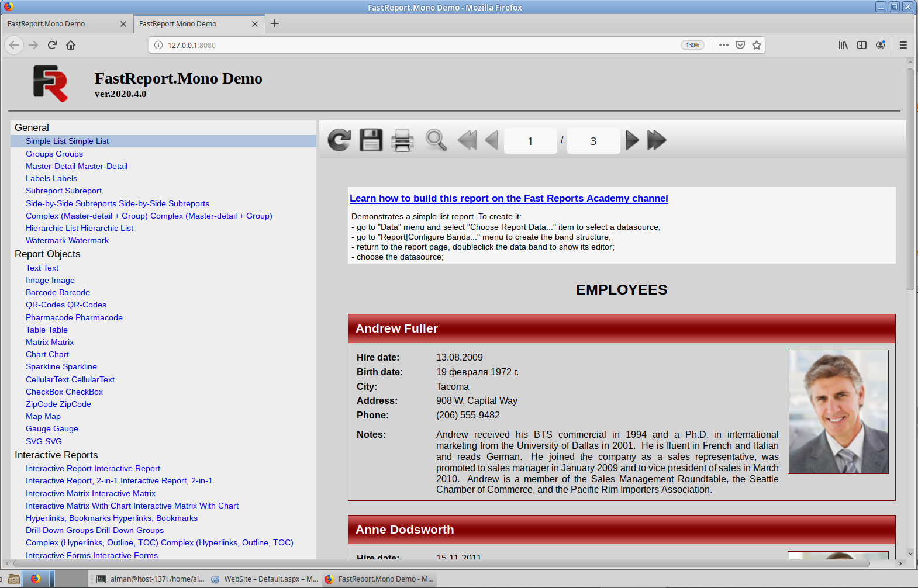Toggle the Firefox sidebar icon
Viewport: 918px width, 588px height.
pyautogui.click(x=862, y=45)
